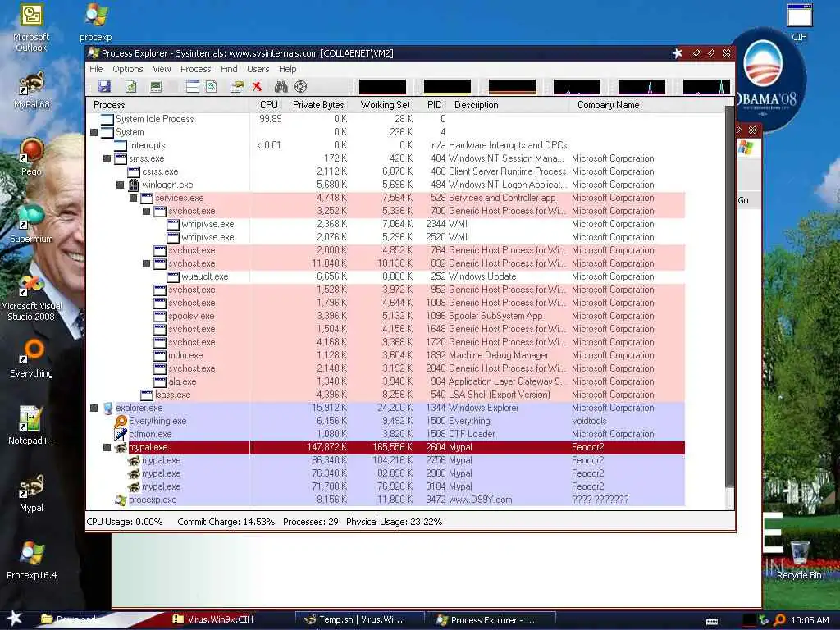Collapse the svchost.exe PID 832 node
The height and width of the screenshot is (630, 840).
[x=146, y=263]
